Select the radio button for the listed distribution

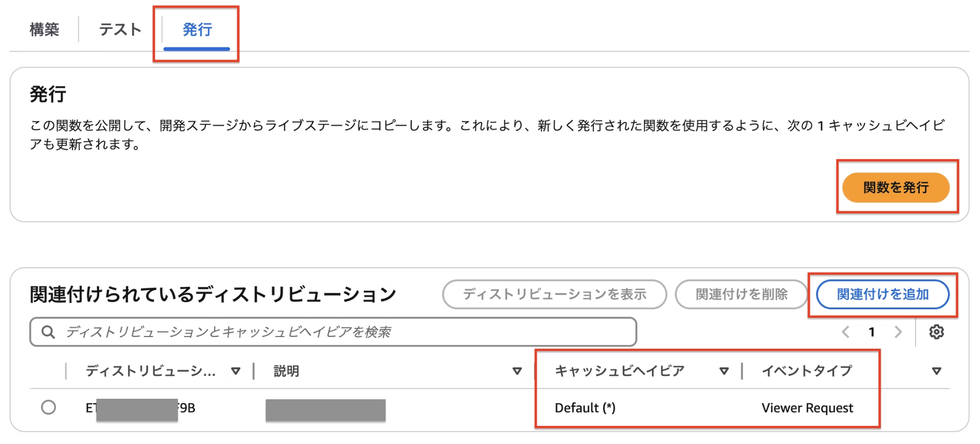pos(48,408)
